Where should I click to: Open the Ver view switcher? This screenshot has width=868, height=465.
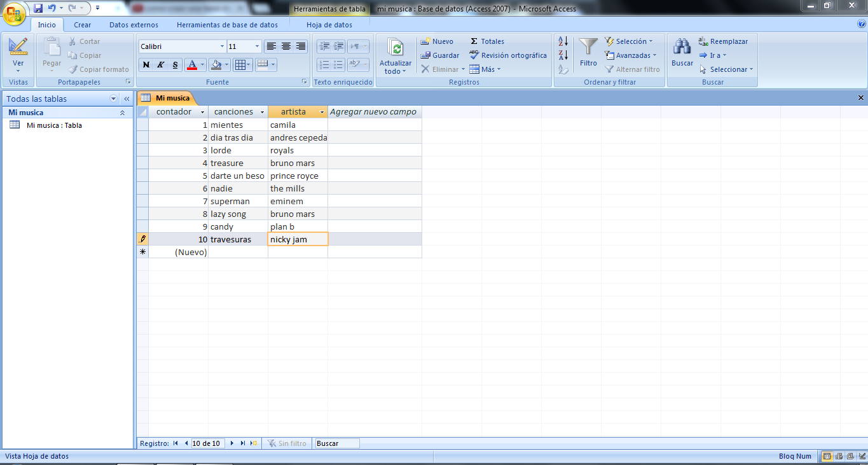point(18,56)
